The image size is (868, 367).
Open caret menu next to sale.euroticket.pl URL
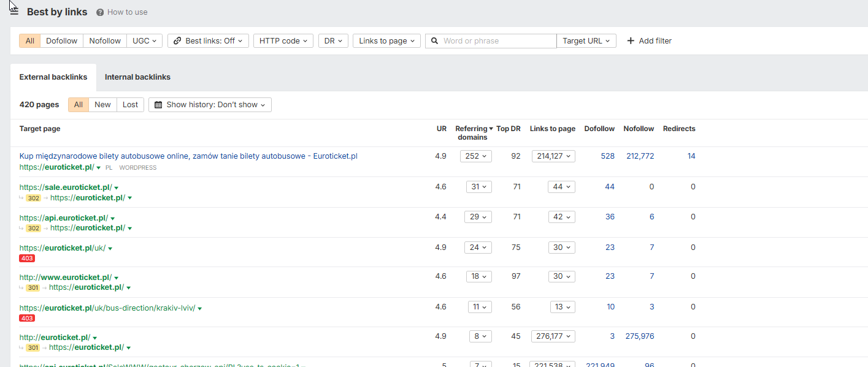point(117,188)
